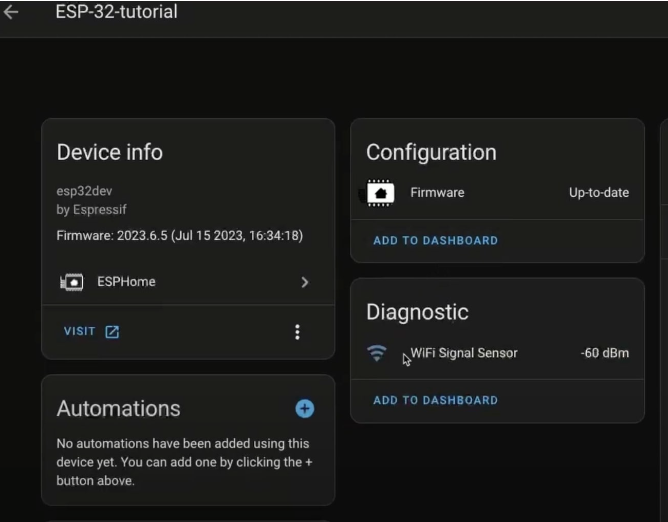The height and width of the screenshot is (522, 668).
Task: Click the Diagnostic heading
Action: (x=417, y=312)
